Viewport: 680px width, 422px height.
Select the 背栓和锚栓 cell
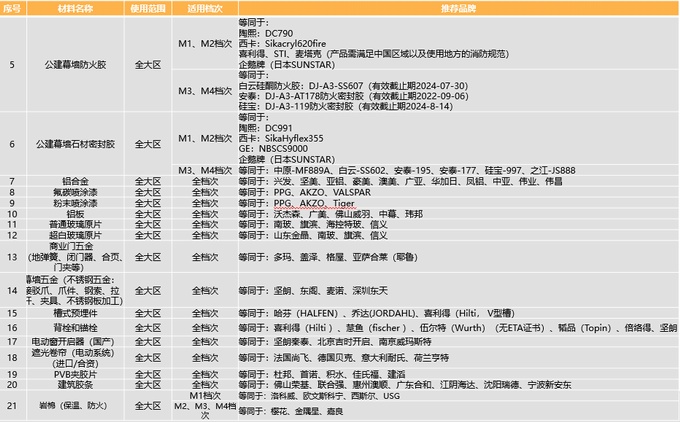click(74, 326)
